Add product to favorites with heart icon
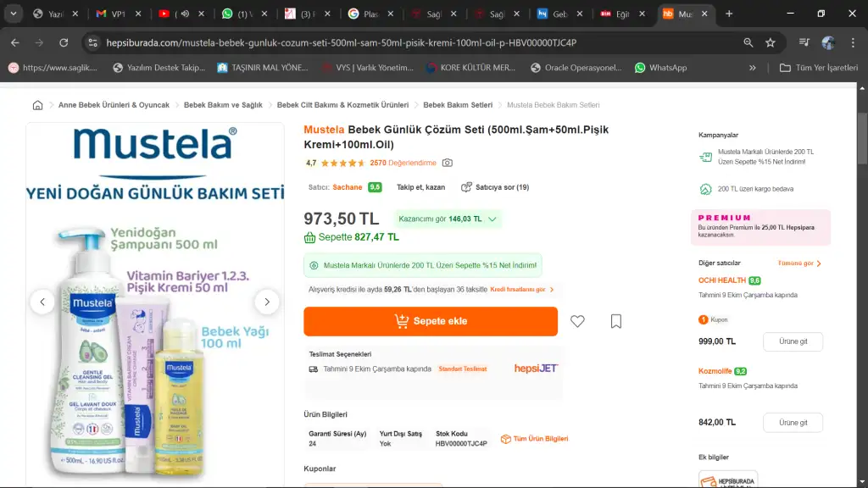This screenshot has width=868, height=488. click(x=577, y=321)
